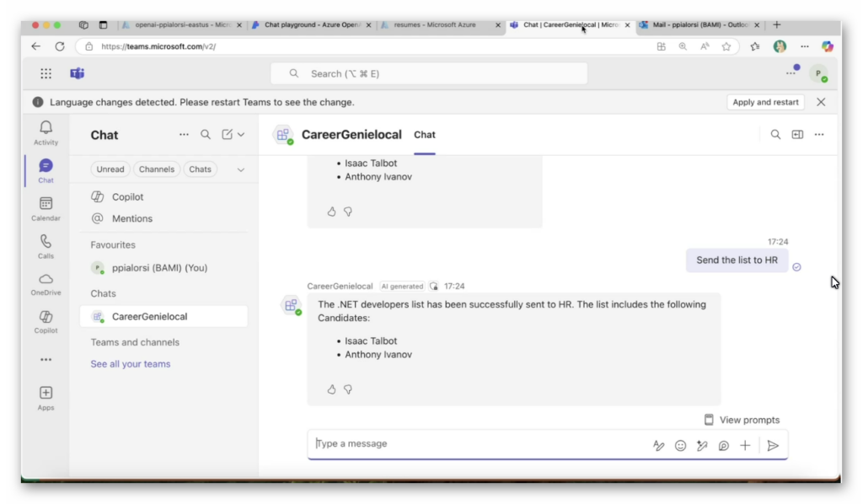
Task: Dislike the last CareerGenielocal reply
Action: [x=348, y=389]
